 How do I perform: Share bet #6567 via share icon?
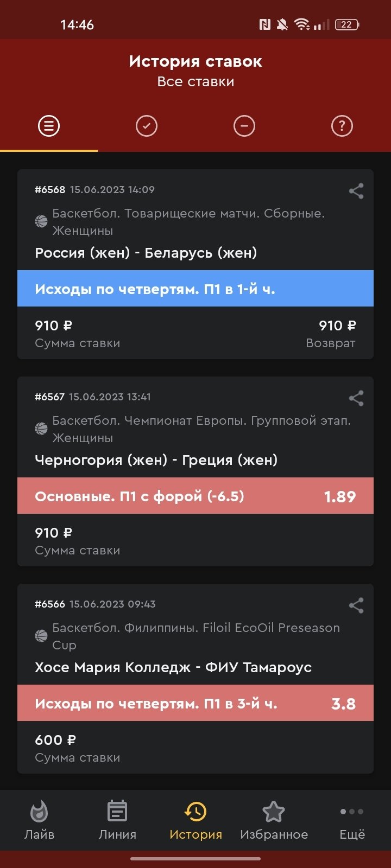pos(356,398)
